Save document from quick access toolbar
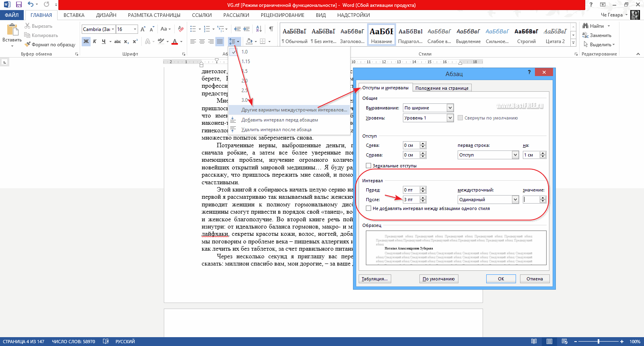The image size is (644, 346). click(x=19, y=4)
